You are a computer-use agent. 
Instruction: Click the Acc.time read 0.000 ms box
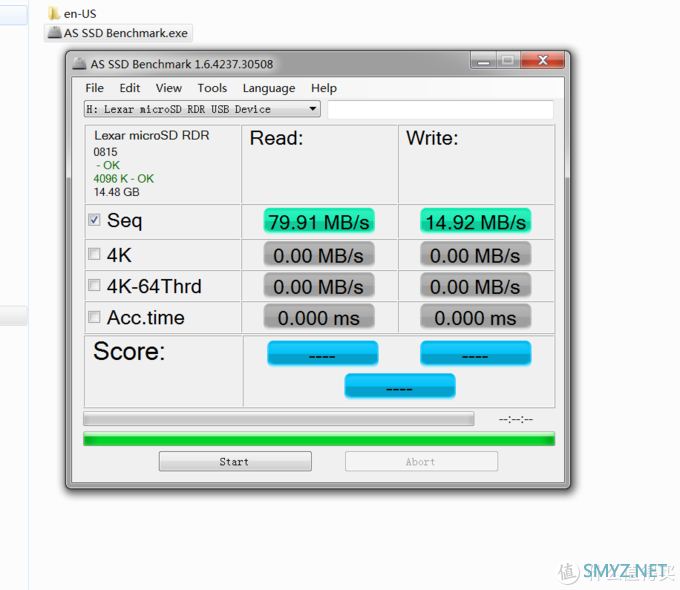click(319, 317)
